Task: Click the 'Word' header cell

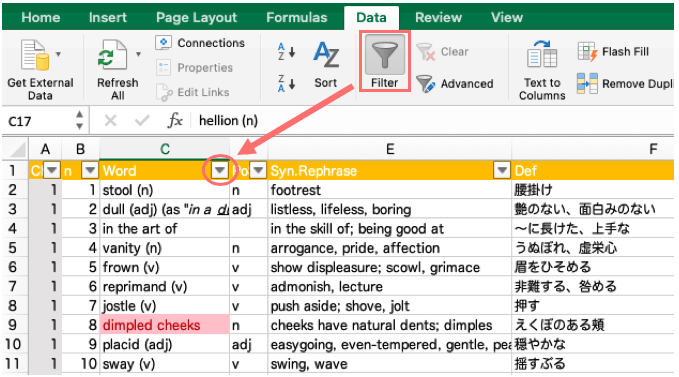Action: tap(165, 171)
